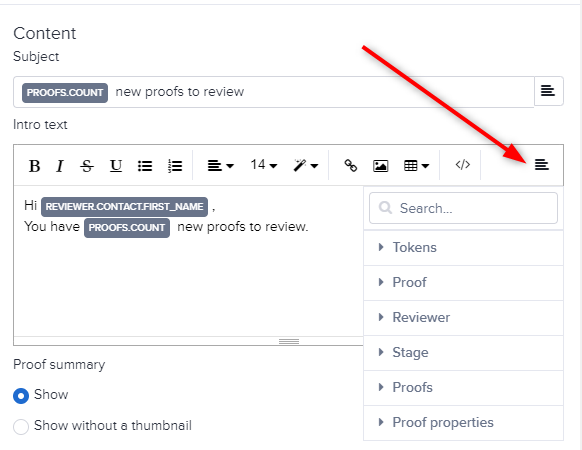This screenshot has width=582, height=450.
Task: Select the Show proof summary radio
Action: click(21, 396)
